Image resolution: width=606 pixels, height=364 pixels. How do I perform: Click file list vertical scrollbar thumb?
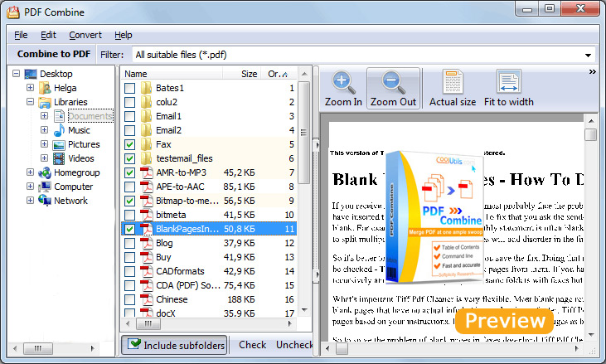(303, 133)
